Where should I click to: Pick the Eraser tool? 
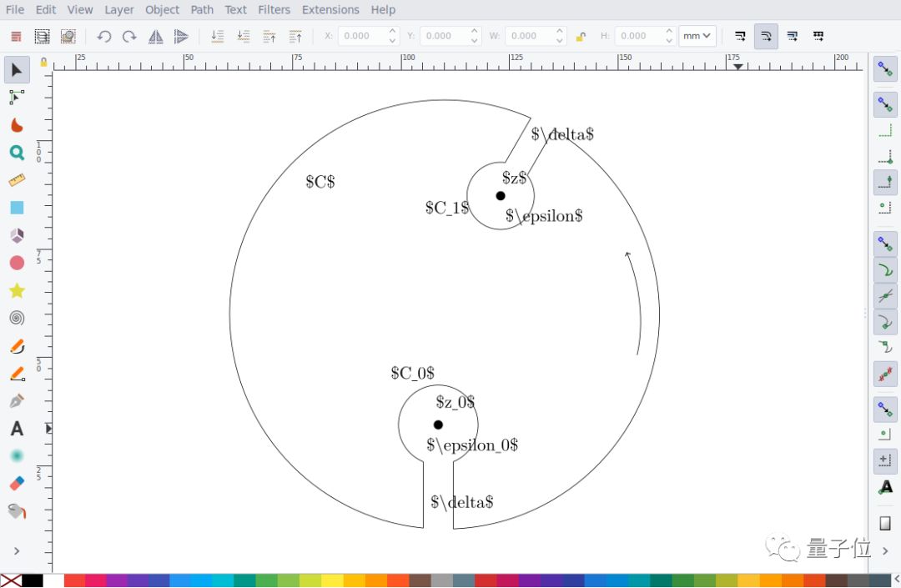[x=17, y=484]
